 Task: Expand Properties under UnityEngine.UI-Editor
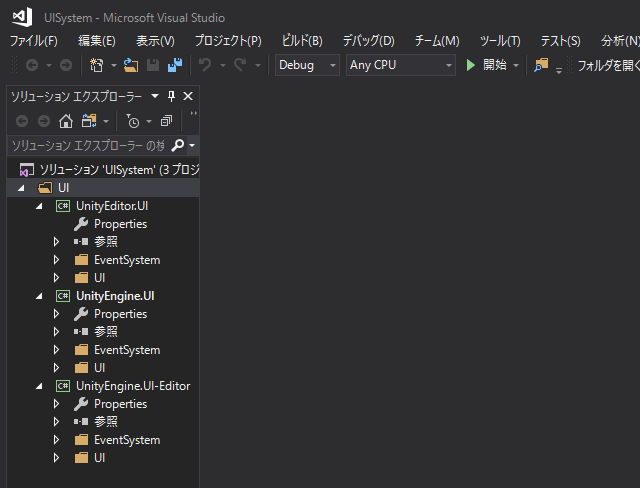[56, 404]
